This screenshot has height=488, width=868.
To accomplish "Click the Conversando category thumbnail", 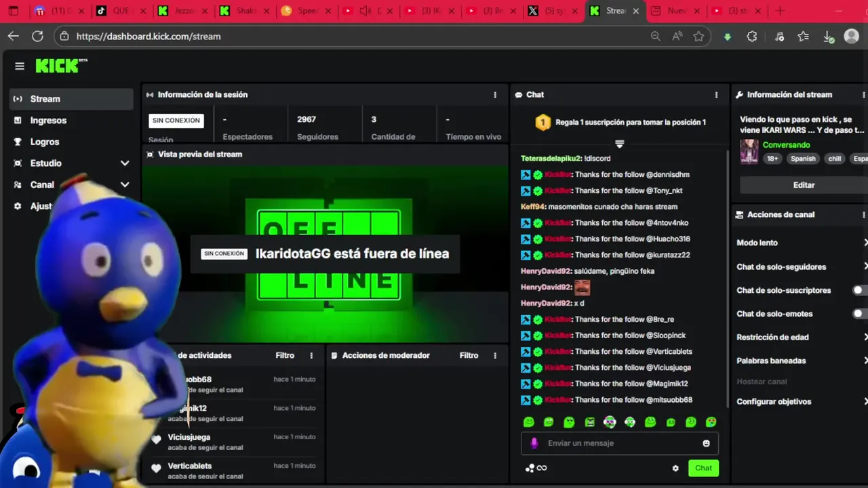I will 749,152.
